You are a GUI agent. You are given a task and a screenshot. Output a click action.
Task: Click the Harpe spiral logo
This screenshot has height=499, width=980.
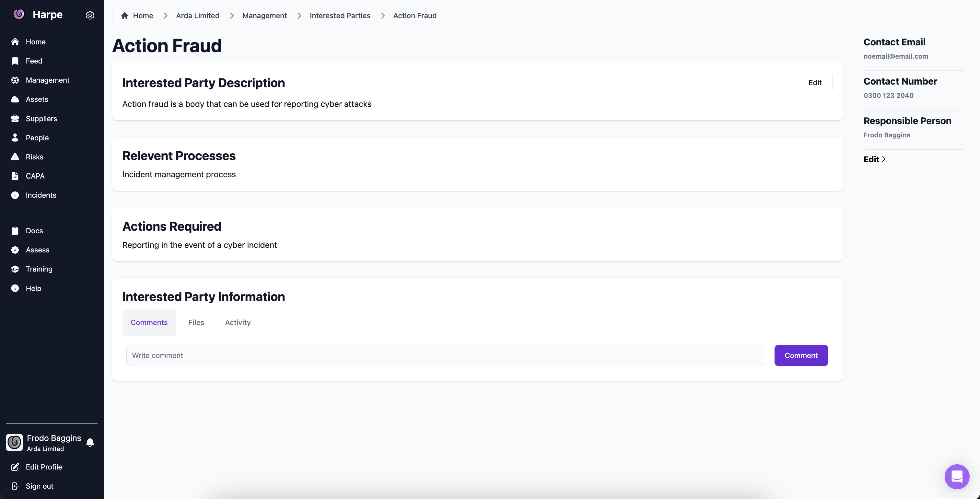pyautogui.click(x=19, y=15)
